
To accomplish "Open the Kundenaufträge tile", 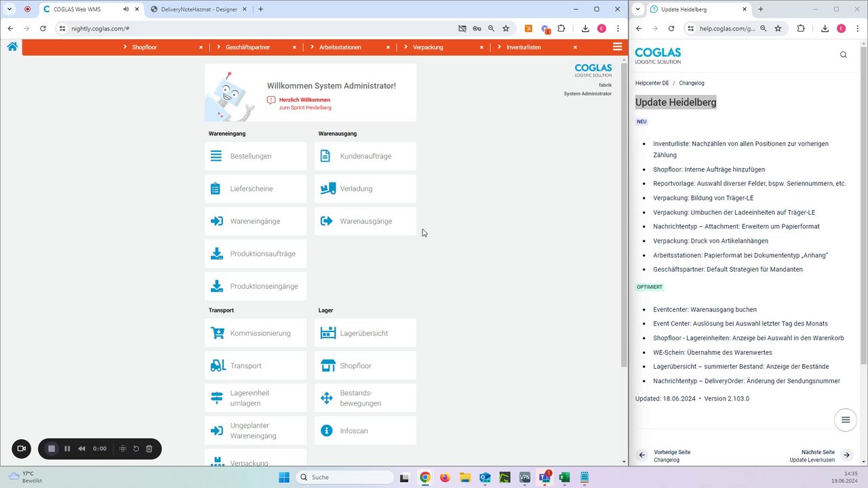I will (x=366, y=156).
